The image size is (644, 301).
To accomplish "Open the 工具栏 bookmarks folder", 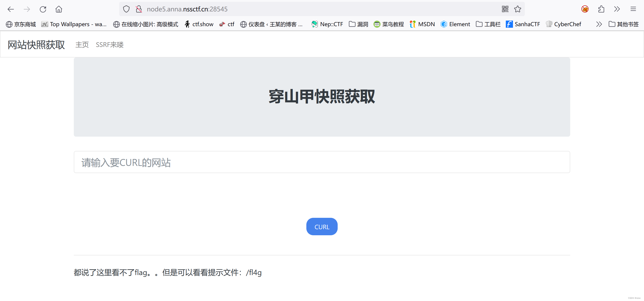I will click(x=488, y=24).
